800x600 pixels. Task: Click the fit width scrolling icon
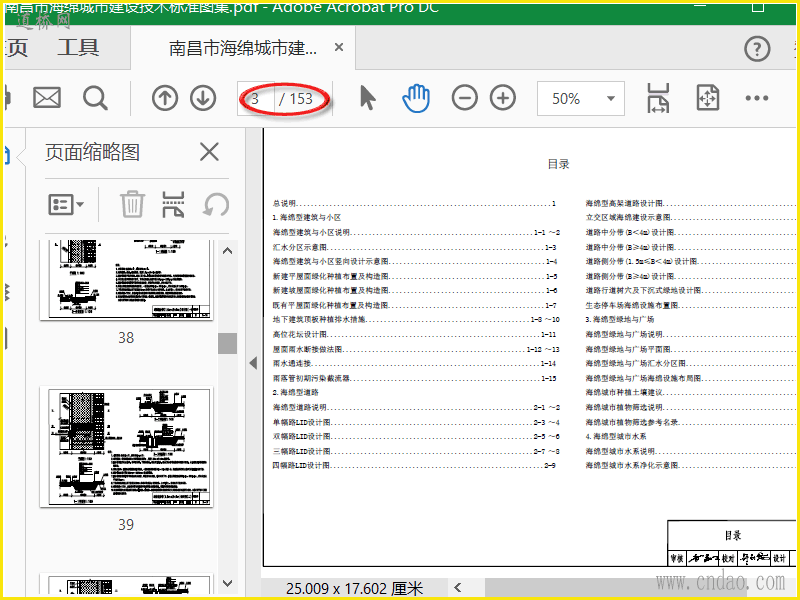click(658, 98)
